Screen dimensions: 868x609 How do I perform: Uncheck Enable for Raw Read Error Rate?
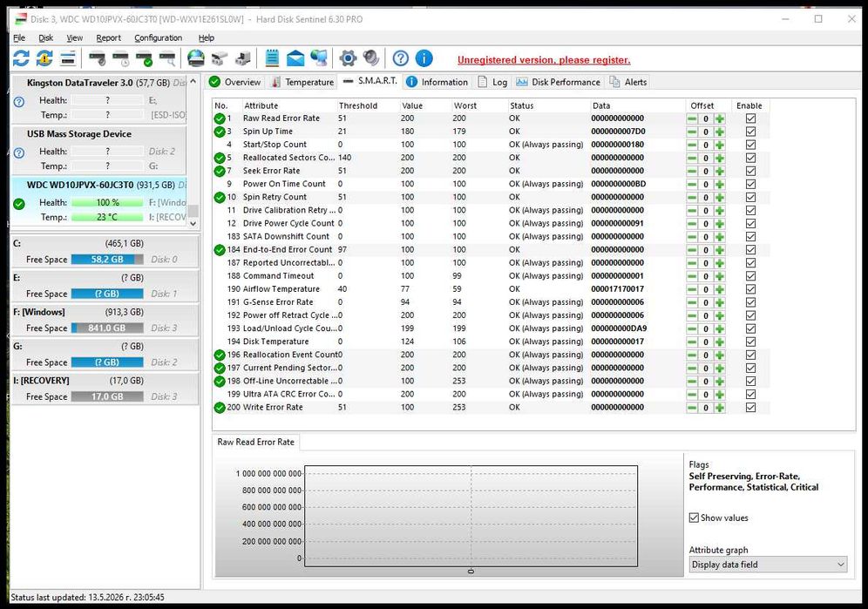pos(750,118)
